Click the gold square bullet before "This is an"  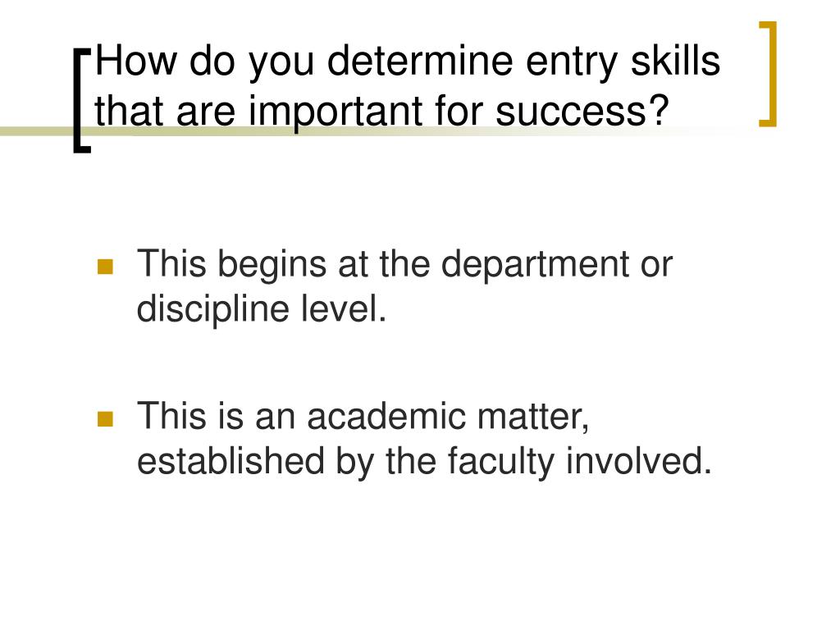pos(106,419)
